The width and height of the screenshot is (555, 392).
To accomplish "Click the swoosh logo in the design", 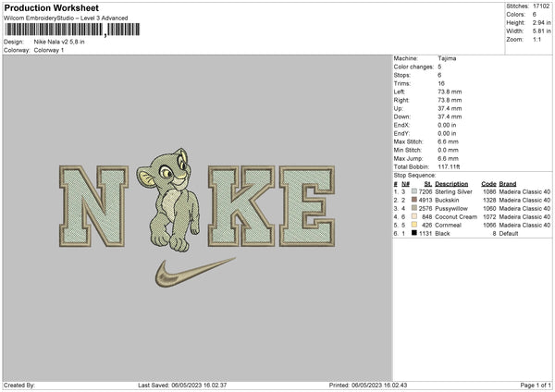I will coord(194,272).
